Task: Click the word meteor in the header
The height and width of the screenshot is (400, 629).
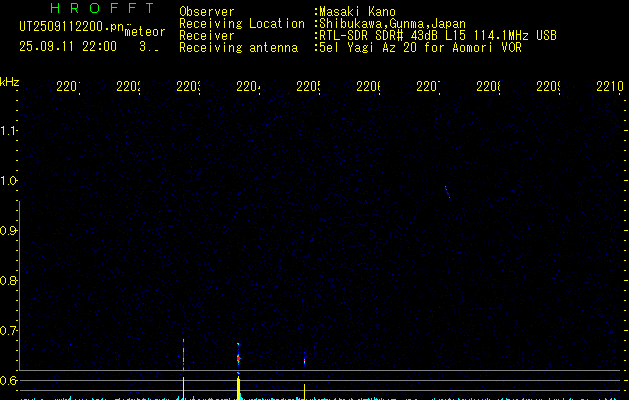Action: pyautogui.click(x=145, y=32)
